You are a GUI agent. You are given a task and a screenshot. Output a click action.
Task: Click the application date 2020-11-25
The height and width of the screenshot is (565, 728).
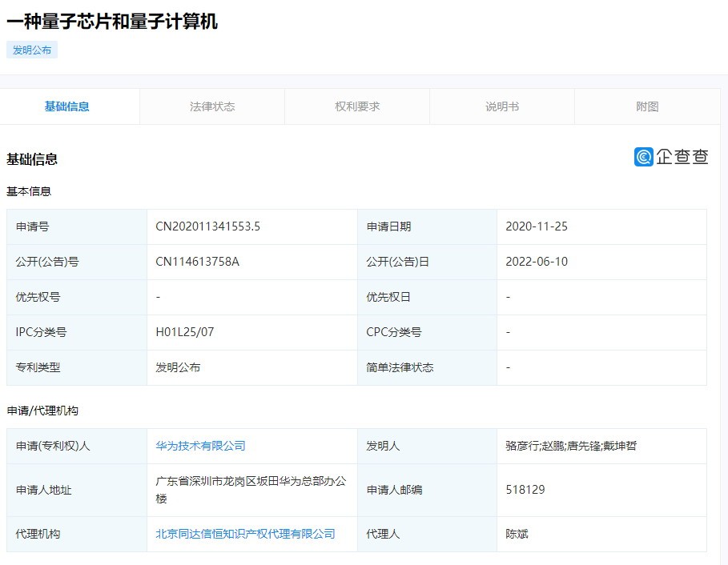click(x=538, y=226)
